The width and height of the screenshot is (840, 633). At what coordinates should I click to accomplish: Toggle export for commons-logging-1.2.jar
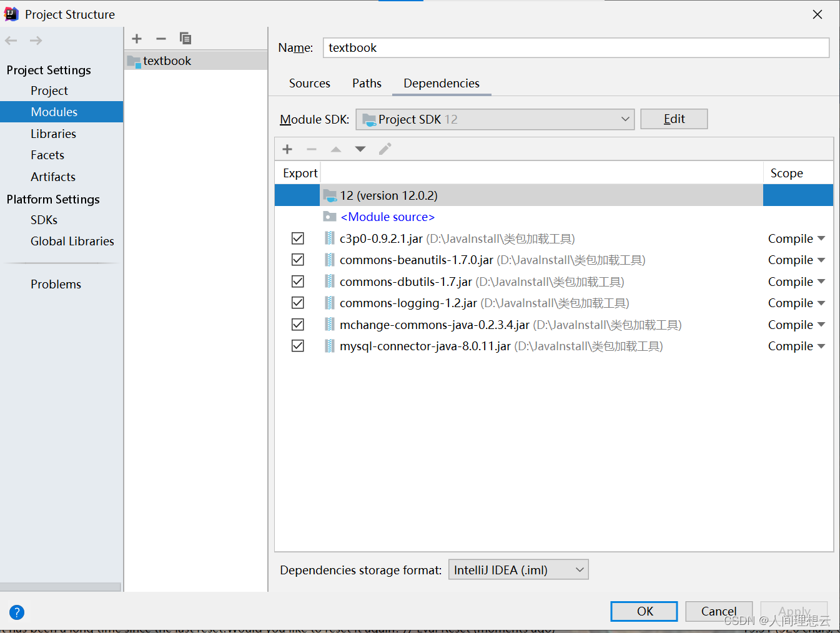[x=298, y=303]
